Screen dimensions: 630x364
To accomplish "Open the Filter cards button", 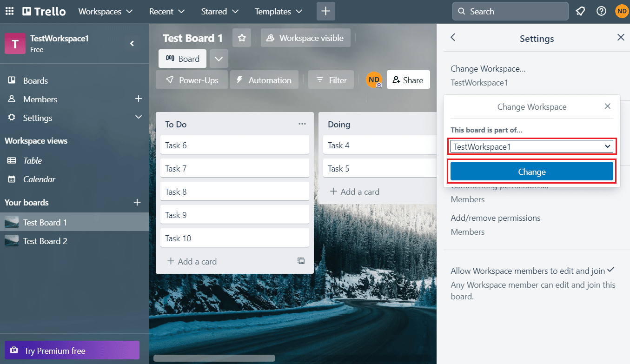I will (x=331, y=80).
